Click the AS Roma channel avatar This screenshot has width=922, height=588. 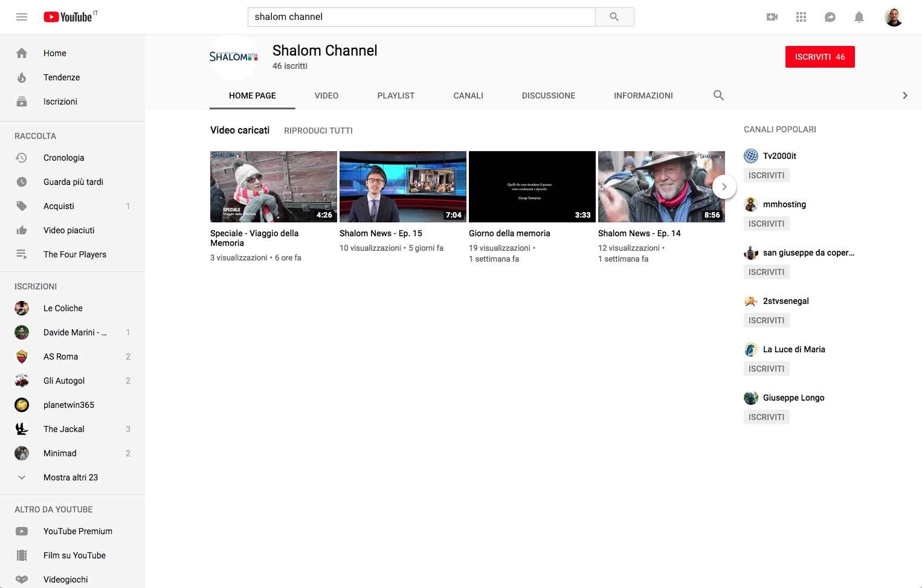tap(22, 357)
